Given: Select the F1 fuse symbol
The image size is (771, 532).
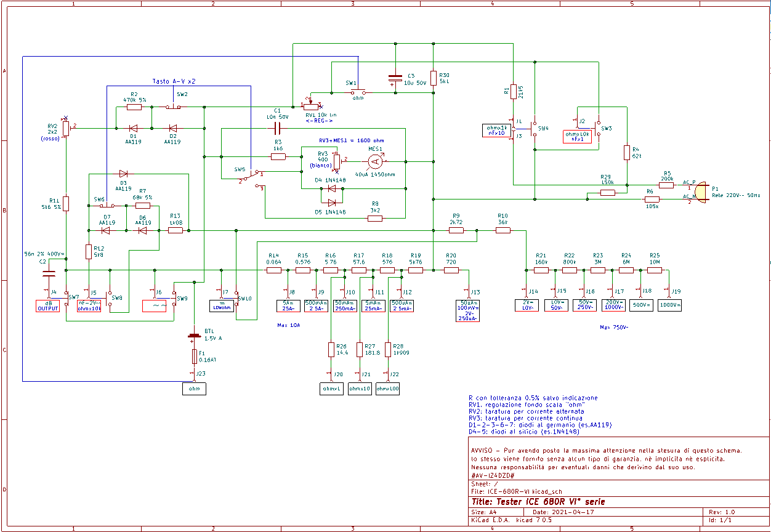Looking at the screenshot, I should pyautogui.click(x=195, y=357).
